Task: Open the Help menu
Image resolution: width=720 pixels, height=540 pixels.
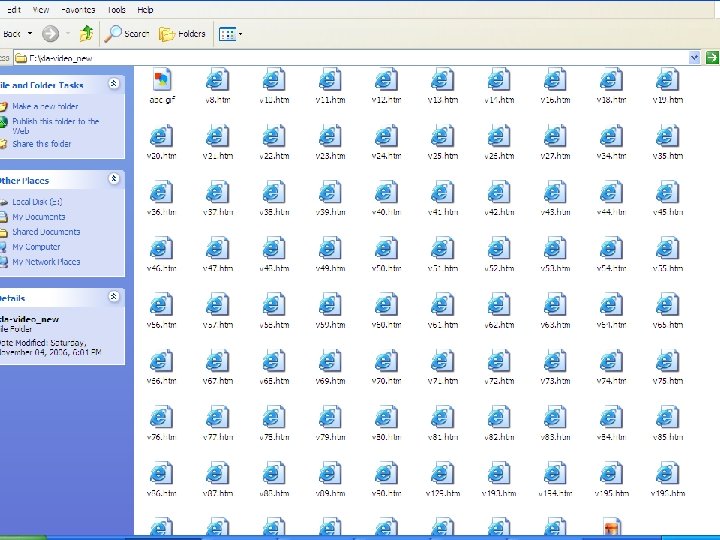Action: 145,10
